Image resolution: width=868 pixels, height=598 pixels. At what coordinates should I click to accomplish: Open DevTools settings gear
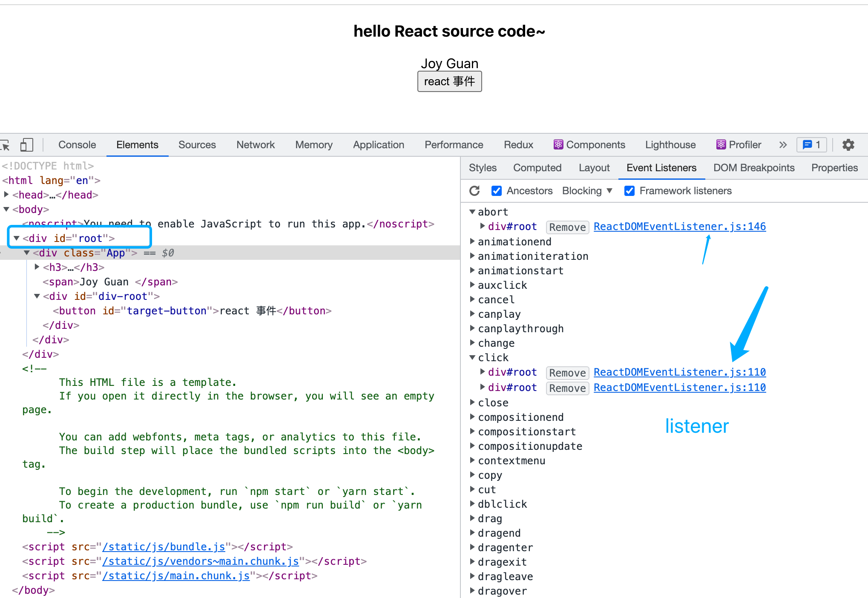pos(848,145)
